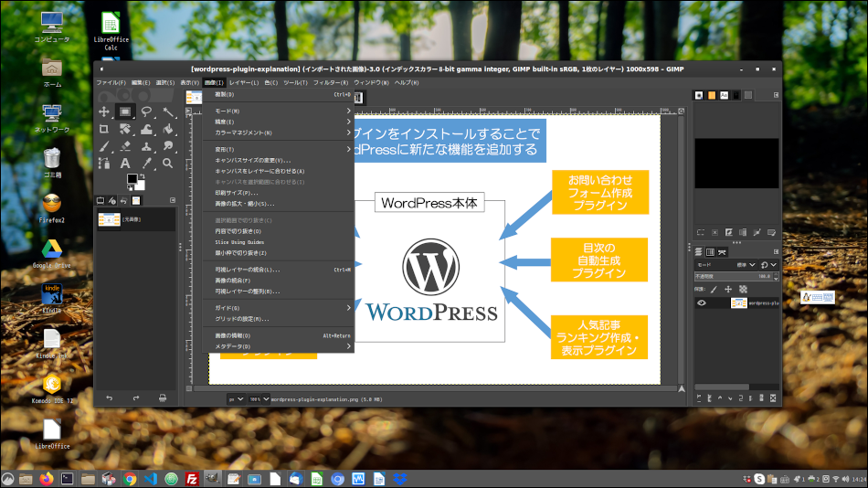This screenshot has width=868, height=488.
Task: Select the Color Picker eyedropper tool
Action: coord(146,164)
